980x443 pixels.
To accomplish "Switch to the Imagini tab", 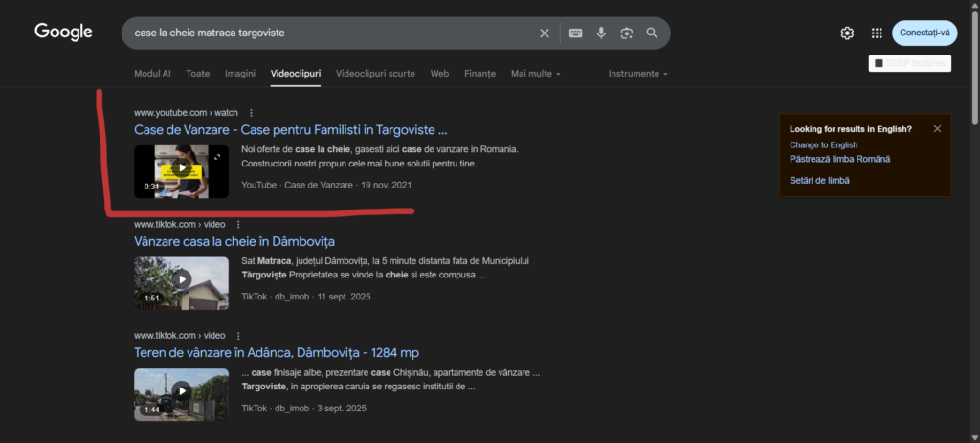I will pos(240,73).
